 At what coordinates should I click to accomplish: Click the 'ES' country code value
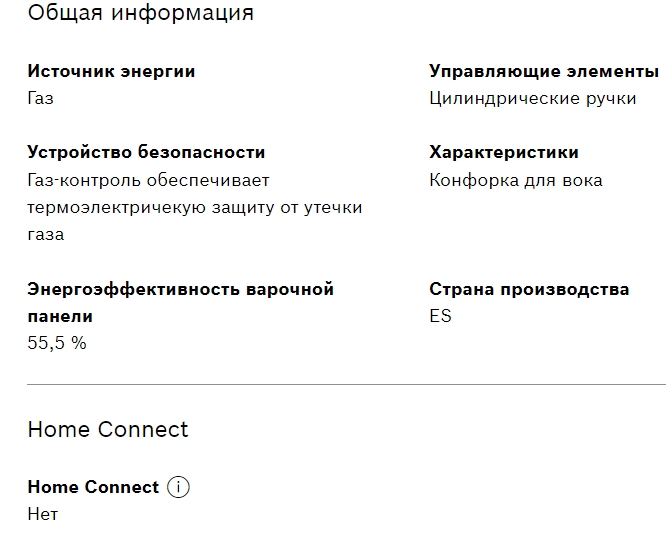[440, 316]
